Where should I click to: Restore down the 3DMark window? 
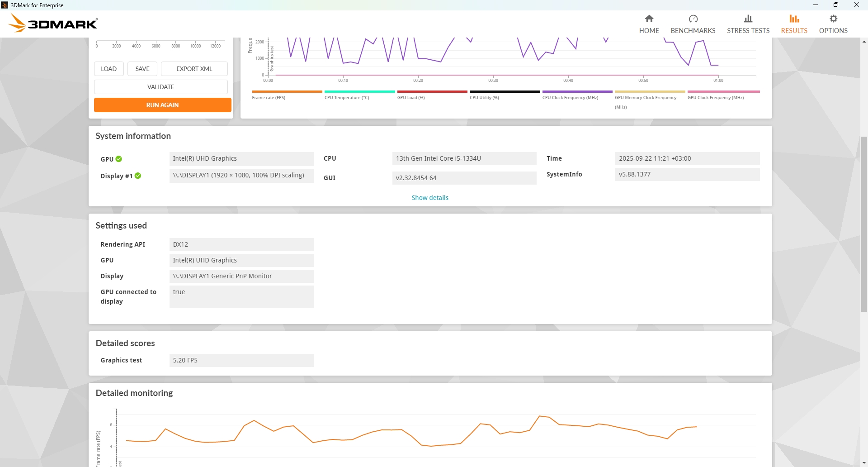(x=836, y=5)
